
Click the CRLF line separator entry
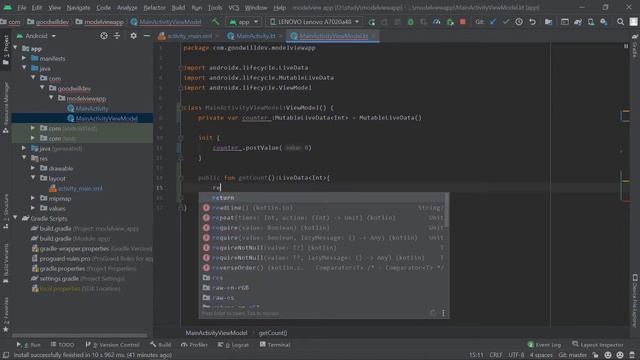point(496,355)
